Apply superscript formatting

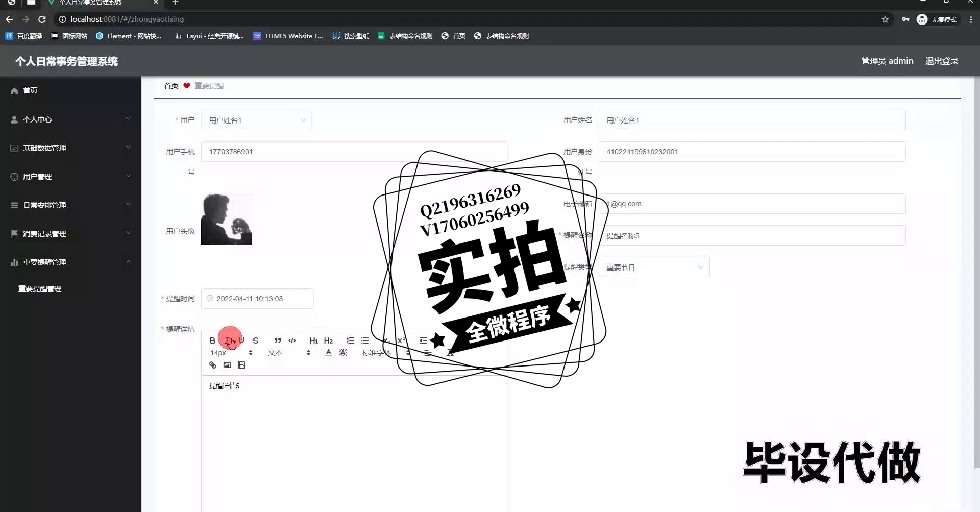click(401, 340)
